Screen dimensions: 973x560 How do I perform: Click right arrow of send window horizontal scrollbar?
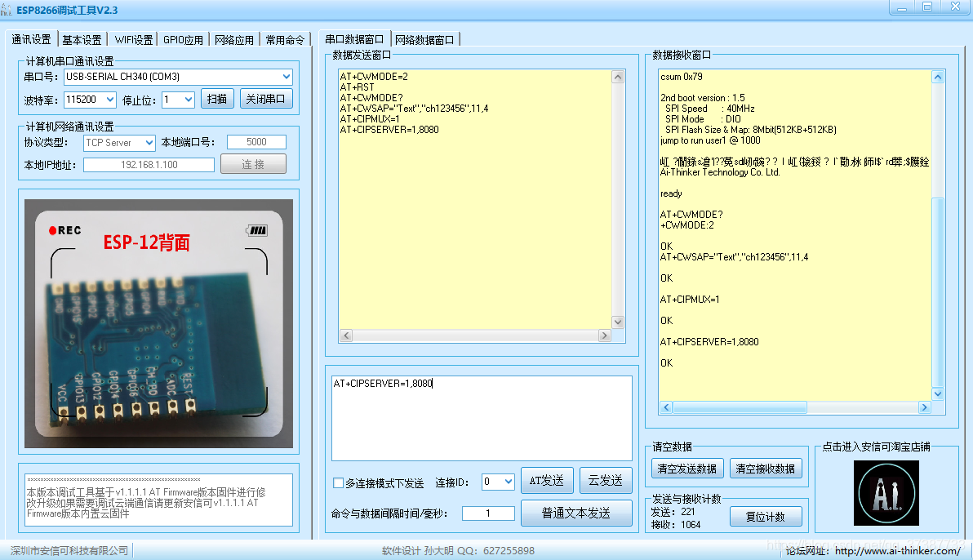604,336
